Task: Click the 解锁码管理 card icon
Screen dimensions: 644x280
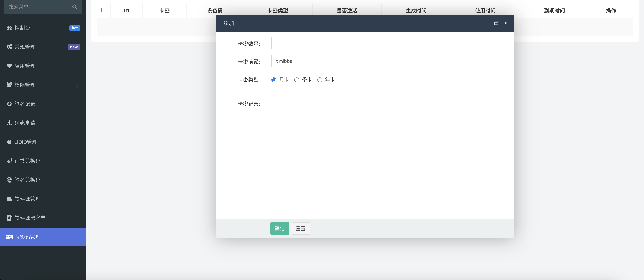Action: (9, 237)
